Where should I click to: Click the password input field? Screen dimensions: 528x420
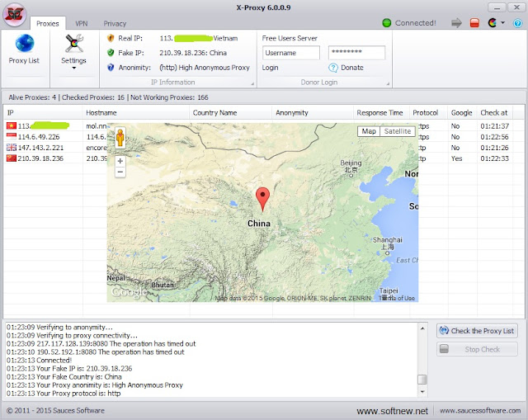point(356,53)
